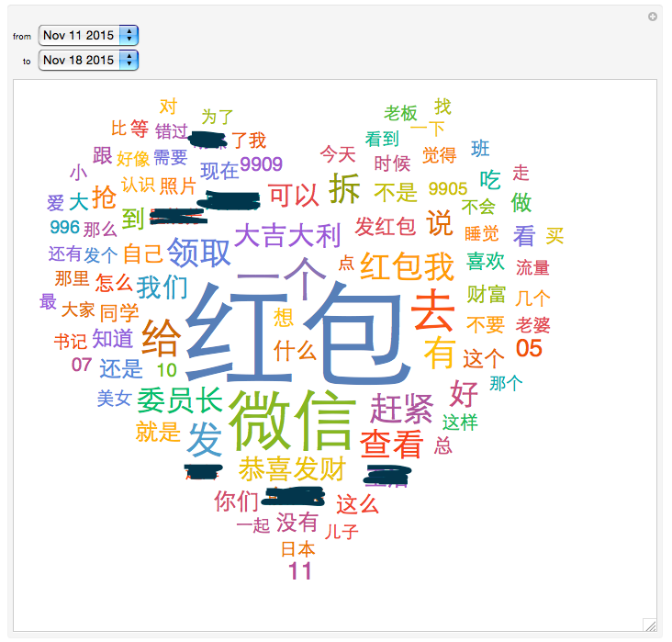This screenshot has height=642, width=672.
Task: Click the yellow word 恭喜发财
Action: pyautogui.click(x=292, y=468)
